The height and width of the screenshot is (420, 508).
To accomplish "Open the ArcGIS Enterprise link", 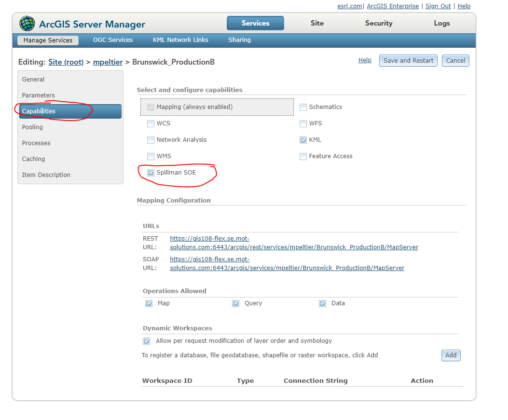I will 393,6.
